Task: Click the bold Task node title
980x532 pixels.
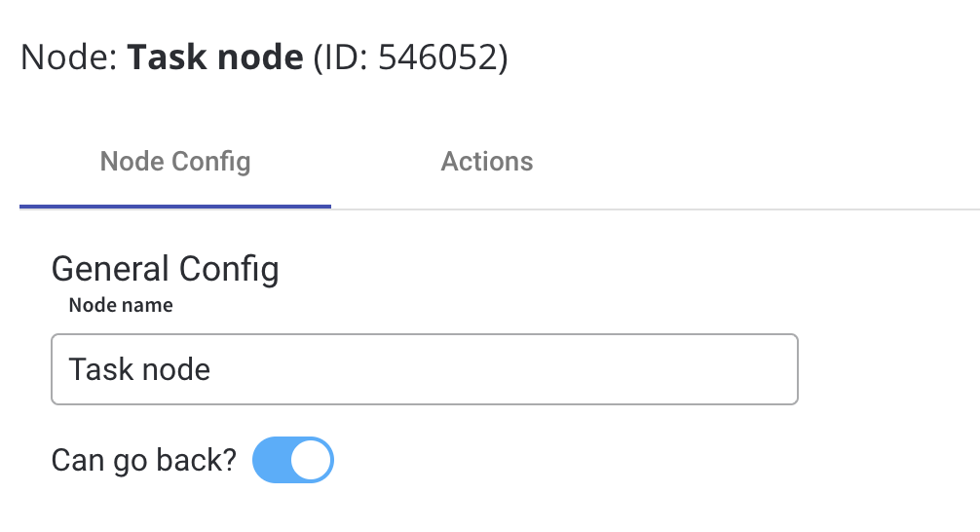Action: point(215,57)
